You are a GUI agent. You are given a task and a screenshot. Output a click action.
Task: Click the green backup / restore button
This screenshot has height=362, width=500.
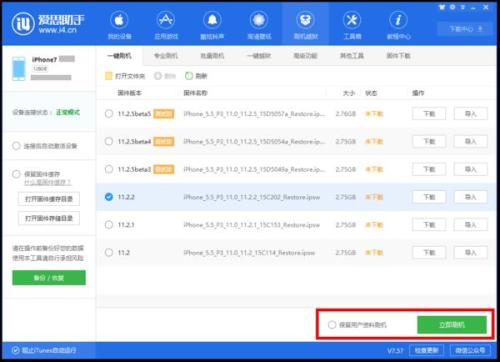click(49, 278)
